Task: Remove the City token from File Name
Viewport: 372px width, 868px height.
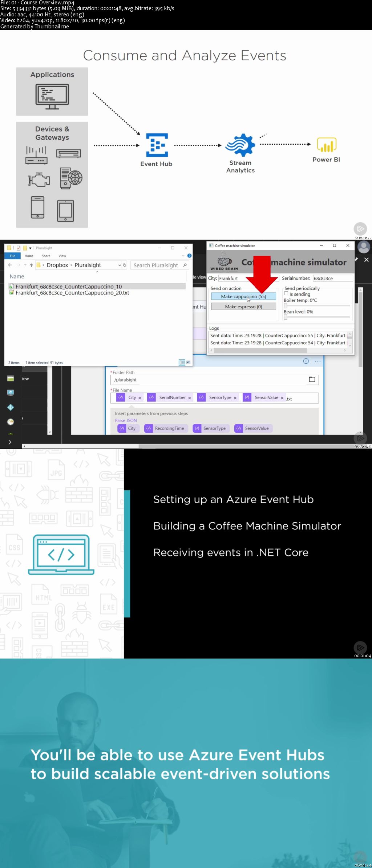Action: click(x=139, y=398)
